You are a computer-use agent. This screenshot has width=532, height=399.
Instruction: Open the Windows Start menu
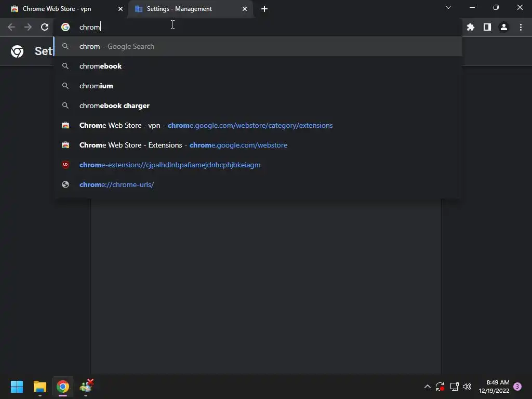point(17,387)
